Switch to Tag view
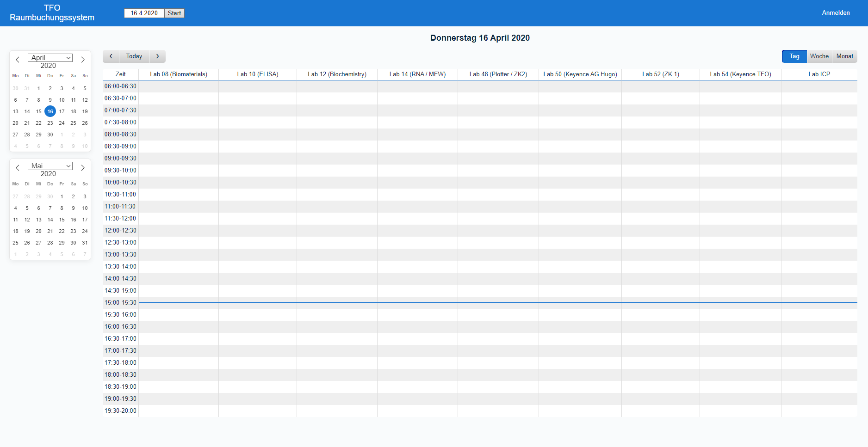Screen dimensions: 868x447 [794, 56]
